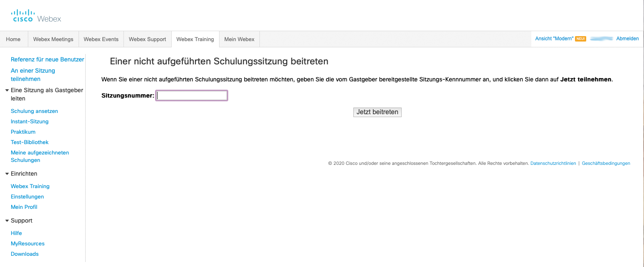Select the Webex Training tab
Viewport: 644px width, 267px height.
pos(195,39)
